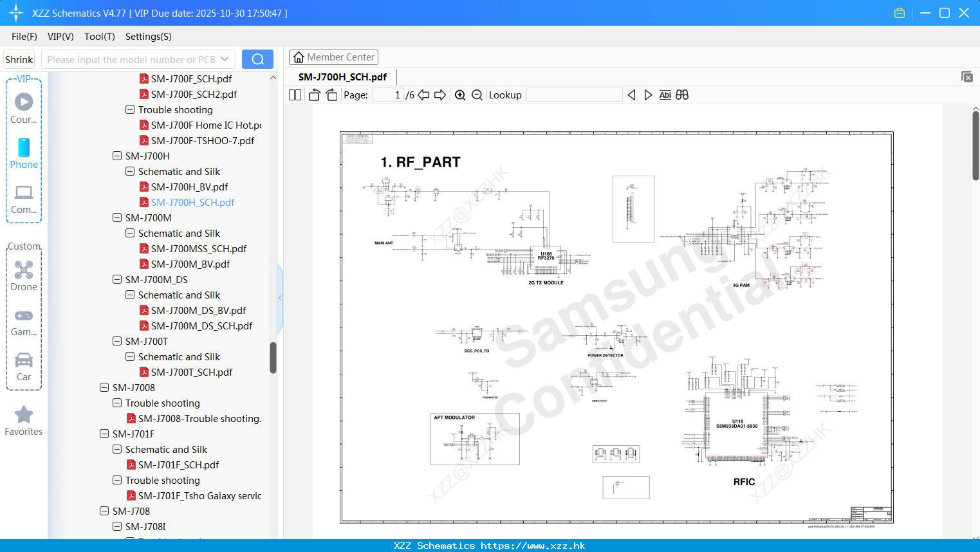Screen dimensions: 980x552
Task: Click the panel collapse handle
Action: 280,297
